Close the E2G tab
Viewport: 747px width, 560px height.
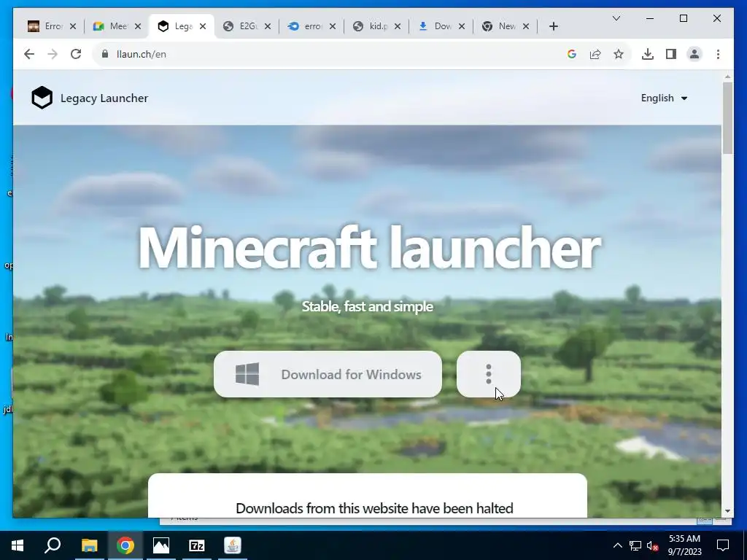tap(268, 26)
